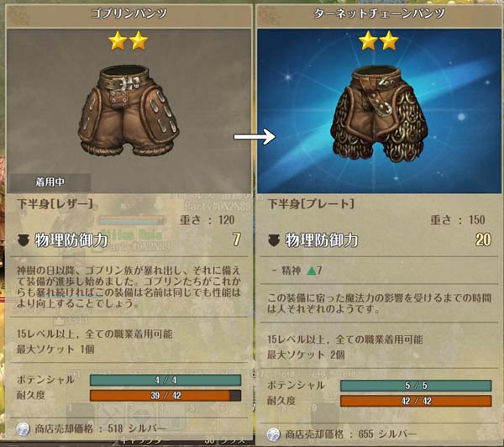This screenshot has width=504, height=447.
Task: Click the green 精神 up-triangle stat icon
Action: click(311, 271)
